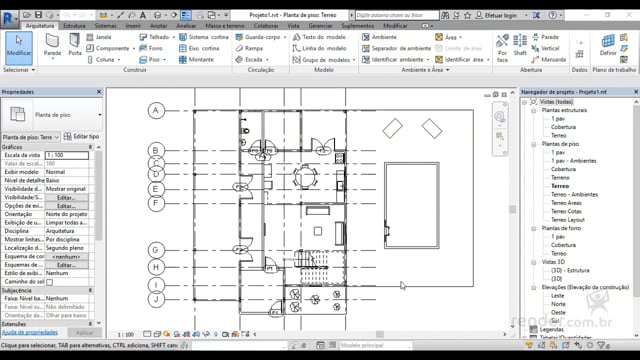Click the Shaft opening tool

point(520,45)
